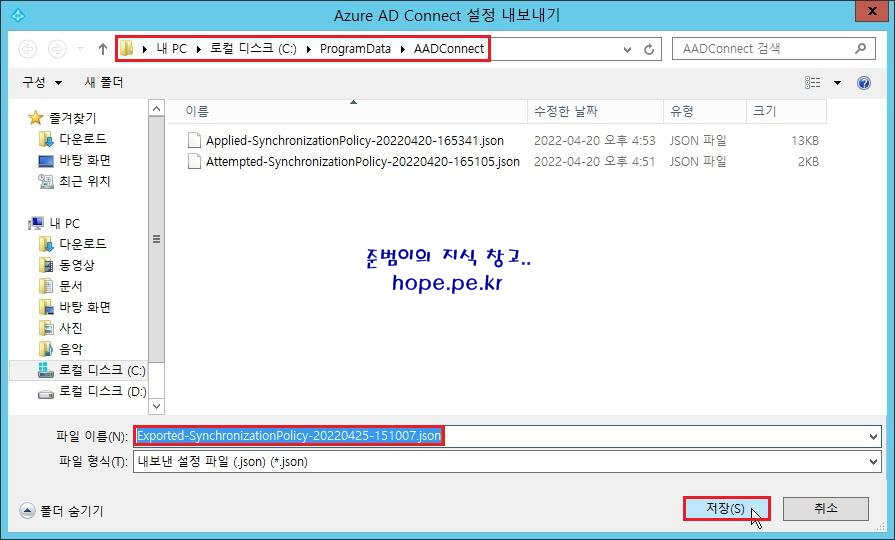Open 음악 folder in navigation pane
Screen dimensions: 895x540
point(71,349)
